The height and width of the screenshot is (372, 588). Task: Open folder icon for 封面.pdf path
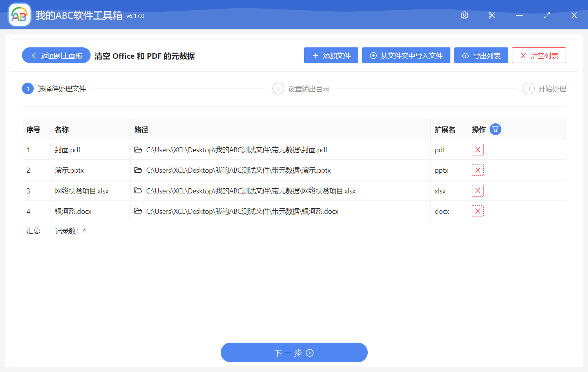click(x=138, y=150)
